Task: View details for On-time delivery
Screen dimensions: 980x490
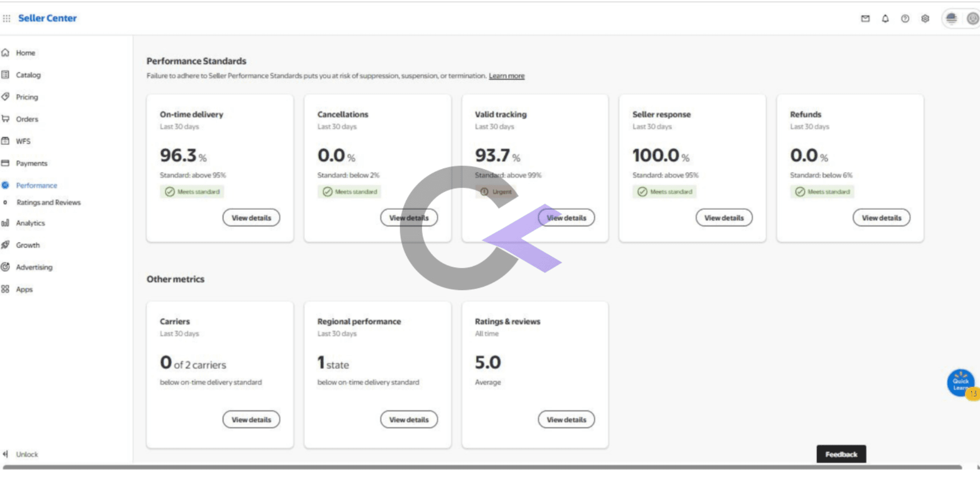Action: pyautogui.click(x=251, y=218)
